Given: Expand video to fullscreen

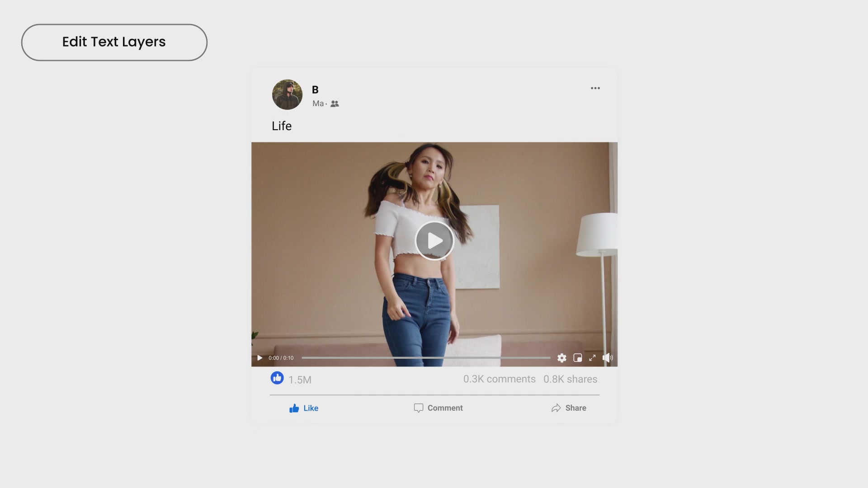Looking at the screenshot, I should click(x=592, y=358).
